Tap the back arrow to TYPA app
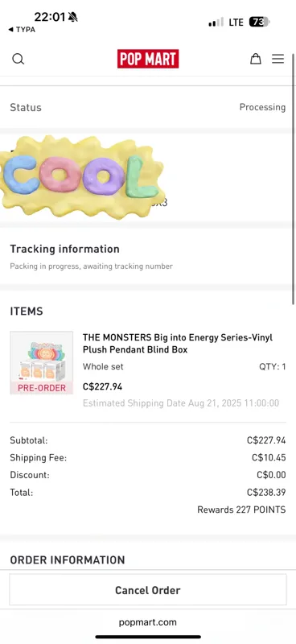The height and width of the screenshot is (644, 296). tap(22, 30)
